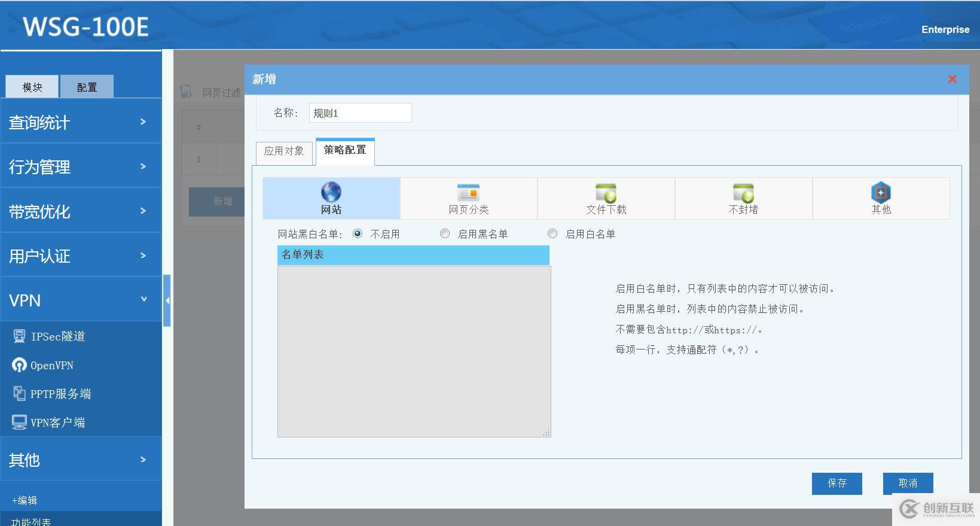The height and width of the screenshot is (526, 980).
Task: Switch to the 策略配置 tab
Action: tap(345, 151)
